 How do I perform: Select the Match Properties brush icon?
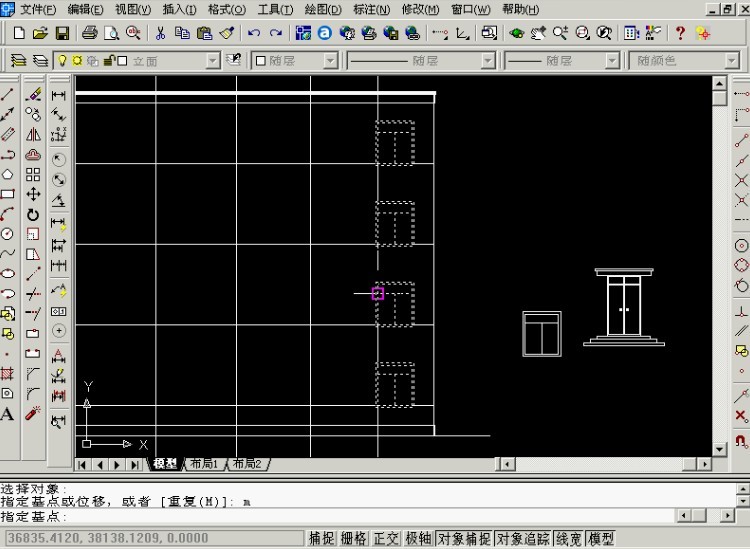tap(226, 33)
